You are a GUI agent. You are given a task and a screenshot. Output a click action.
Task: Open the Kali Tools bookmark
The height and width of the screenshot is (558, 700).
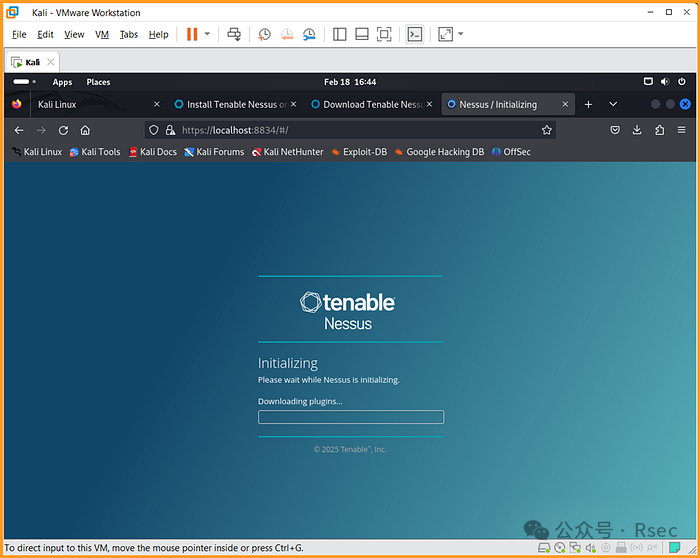pyautogui.click(x=95, y=152)
